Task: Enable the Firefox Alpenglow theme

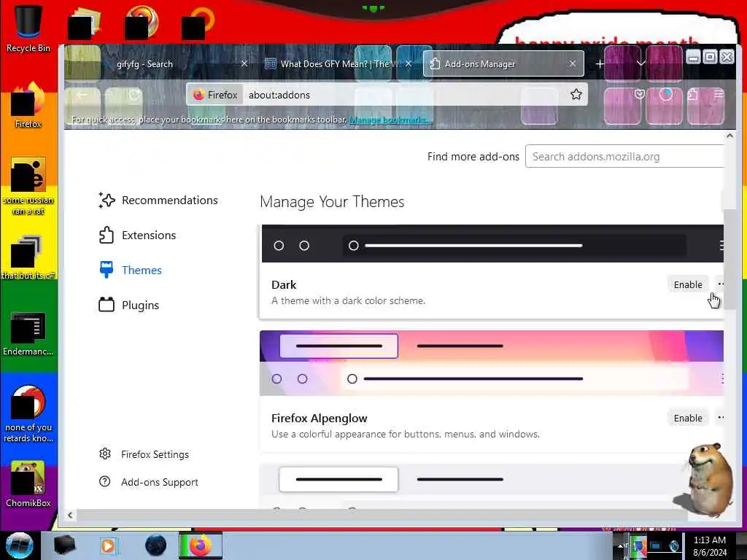Action: pos(687,418)
